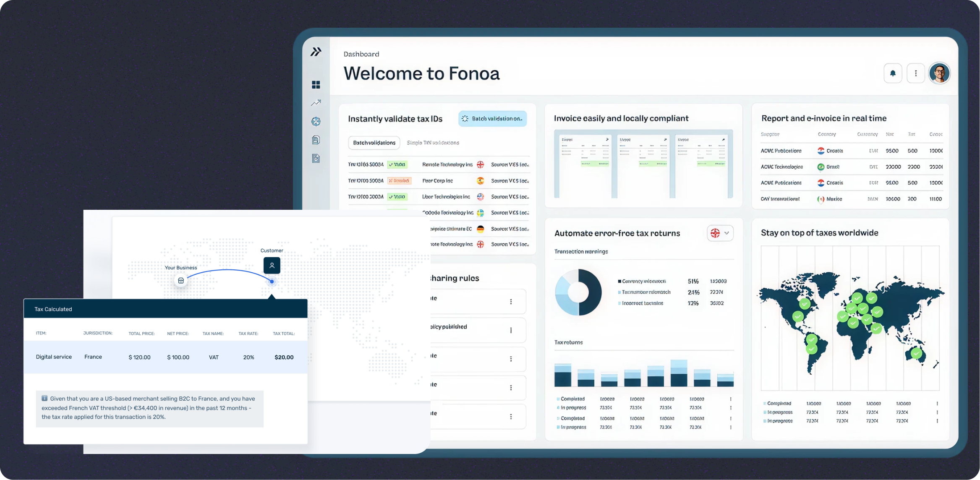The image size is (980, 480).
Task: Open first sharing rule's three-dot menu
Action: [x=511, y=302]
